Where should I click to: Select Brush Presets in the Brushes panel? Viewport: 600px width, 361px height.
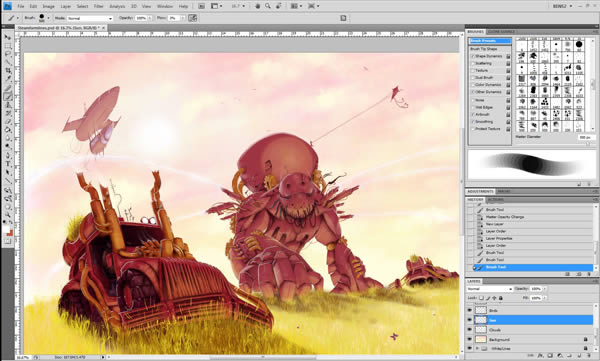[490, 41]
